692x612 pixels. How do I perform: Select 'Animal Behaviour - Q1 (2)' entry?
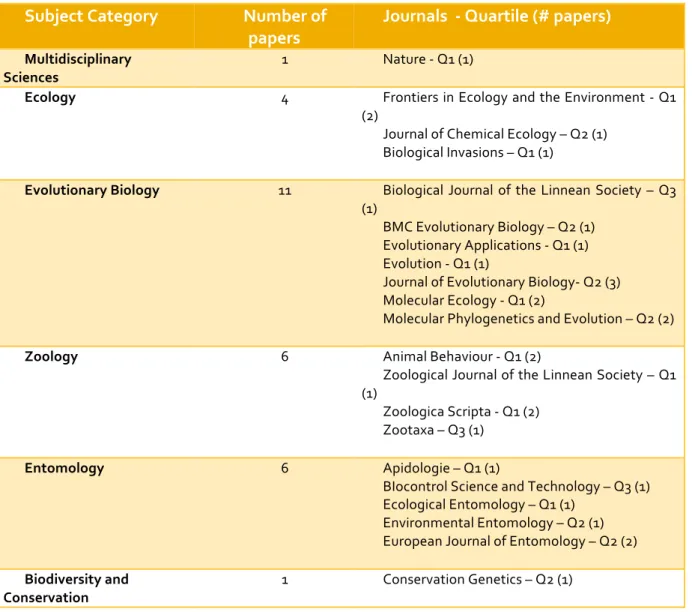click(462, 357)
